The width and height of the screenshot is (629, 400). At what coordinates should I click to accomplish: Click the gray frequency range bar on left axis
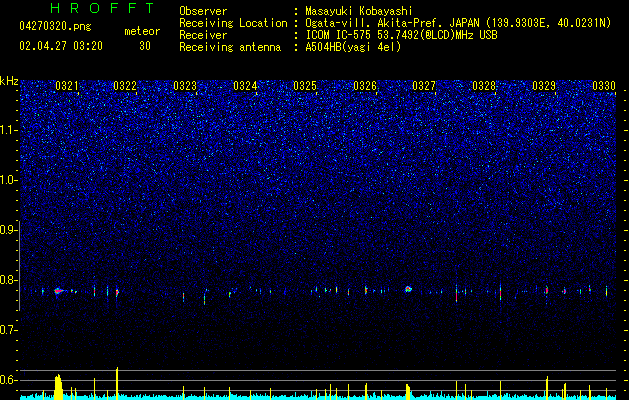20,266
